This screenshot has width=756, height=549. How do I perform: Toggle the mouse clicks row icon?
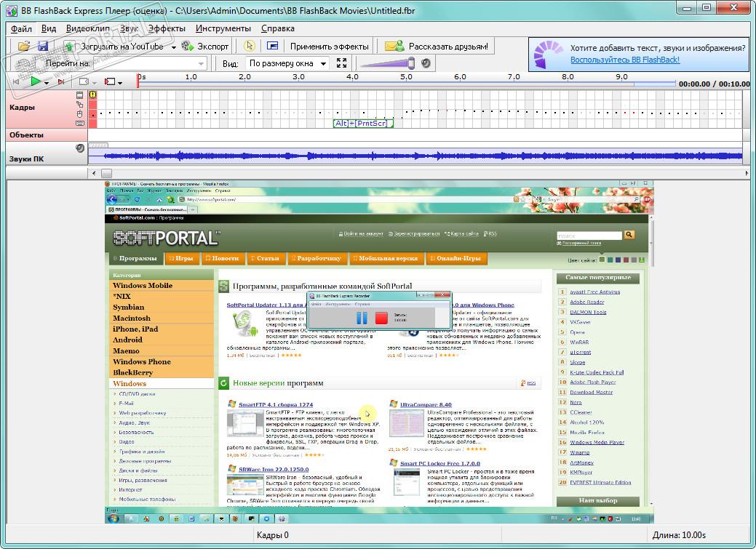[x=79, y=113]
